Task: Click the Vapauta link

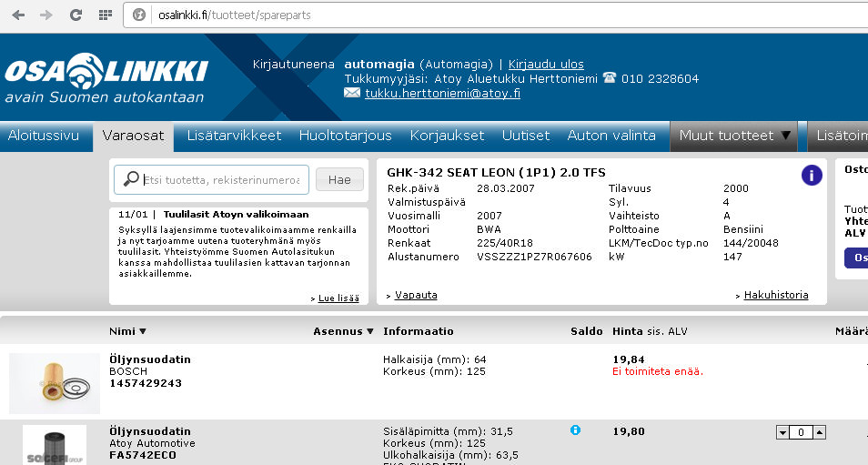Action: pos(416,295)
